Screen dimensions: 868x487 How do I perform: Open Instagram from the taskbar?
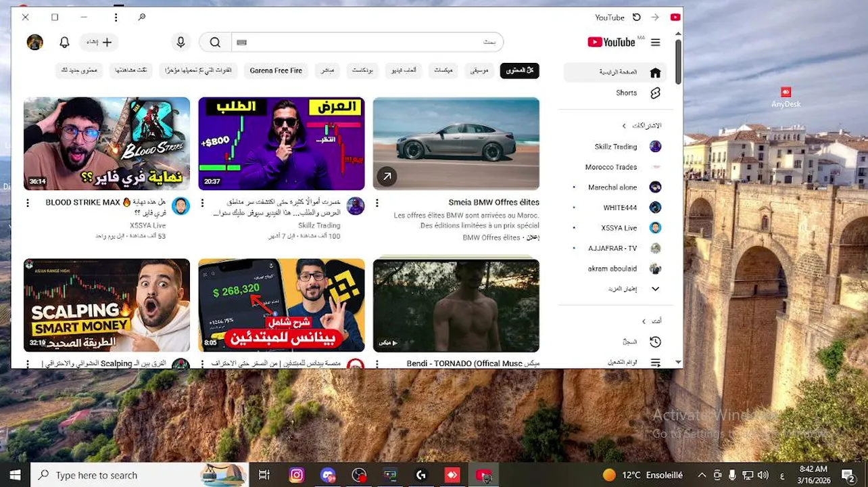coord(296,476)
